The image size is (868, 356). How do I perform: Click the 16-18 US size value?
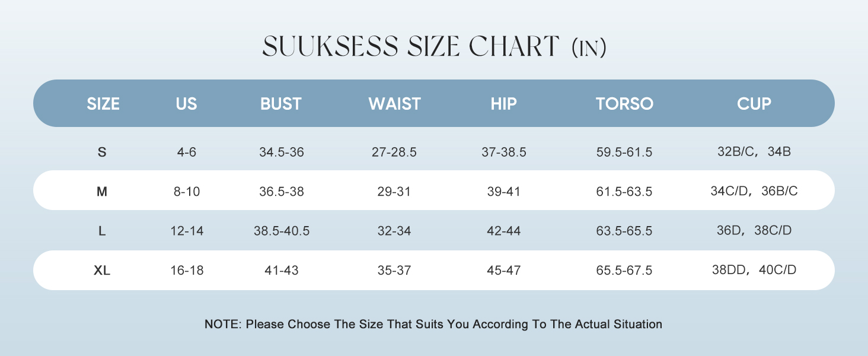(187, 271)
